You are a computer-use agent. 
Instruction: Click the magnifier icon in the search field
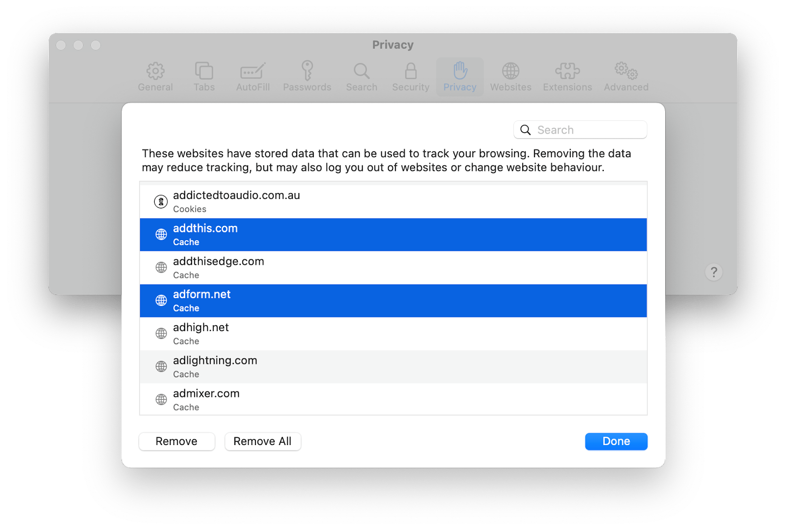click(526, 130)
